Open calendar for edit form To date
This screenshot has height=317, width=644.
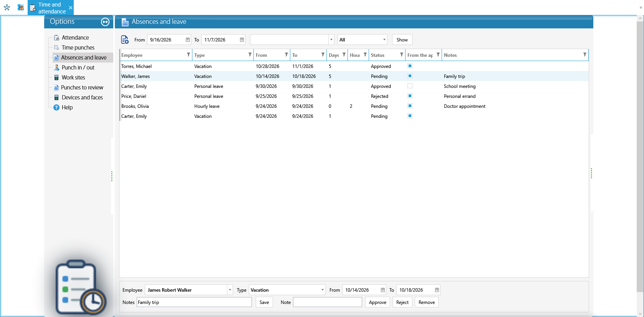coord(437,290)
